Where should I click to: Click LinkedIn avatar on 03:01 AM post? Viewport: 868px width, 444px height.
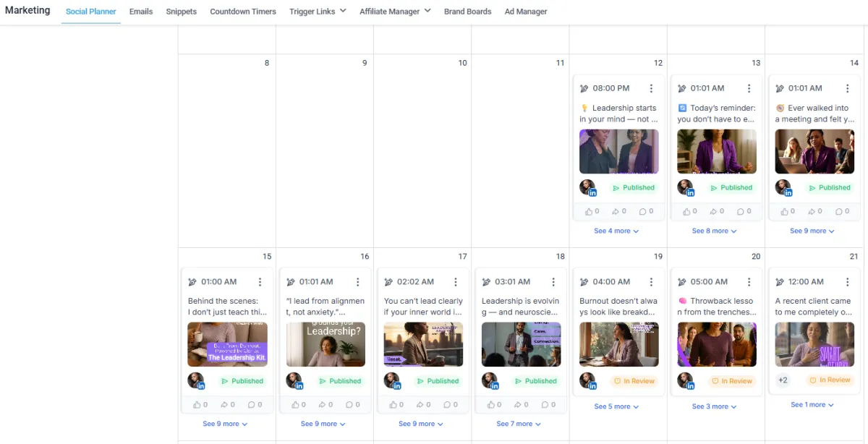490,381
